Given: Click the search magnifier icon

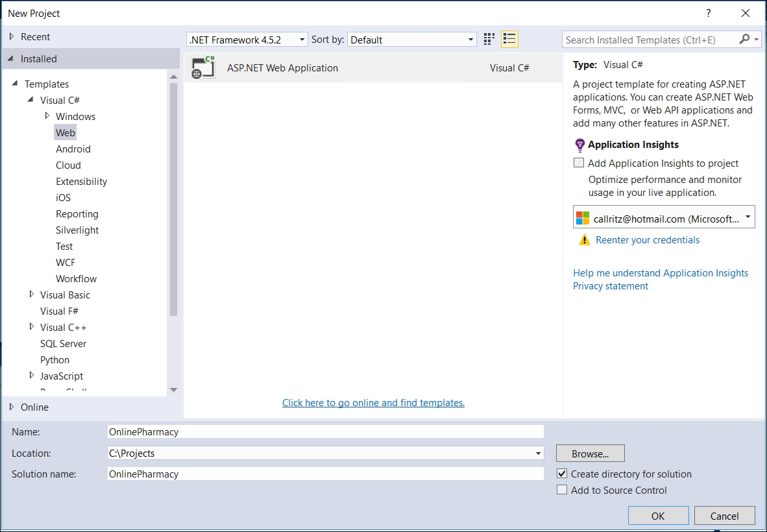Looking at the screenshot, I should coord(744,40).
